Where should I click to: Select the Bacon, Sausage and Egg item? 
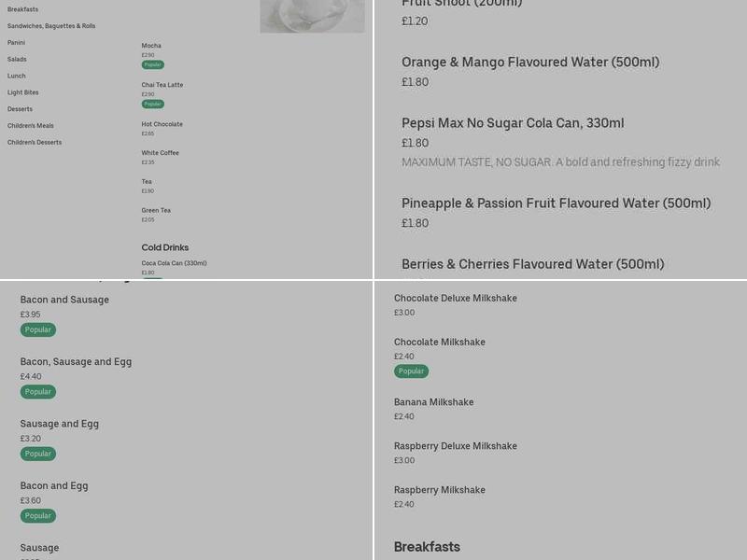pos(76,362)
